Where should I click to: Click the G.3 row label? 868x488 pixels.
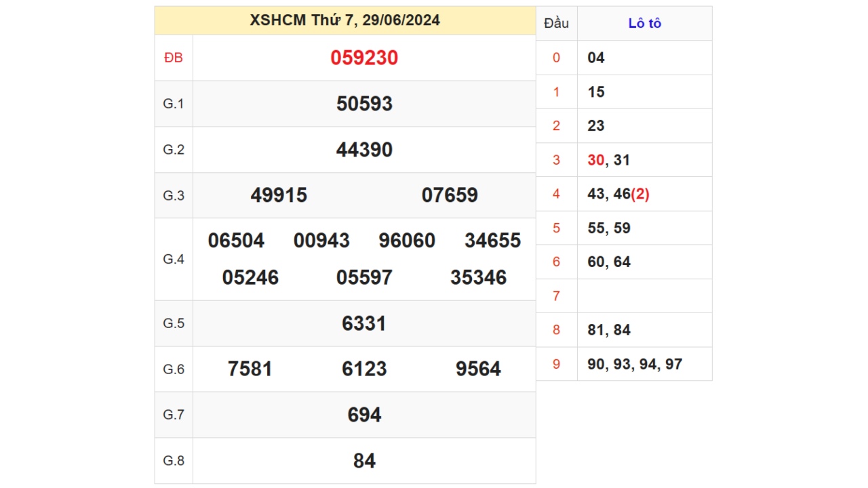tap(174, 195)
